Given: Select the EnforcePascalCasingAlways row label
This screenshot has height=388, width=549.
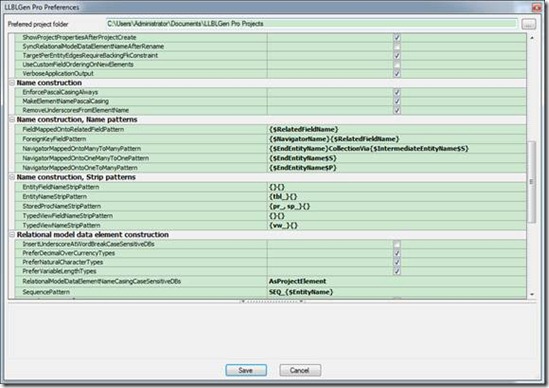Looking at the screenshot, I should (x=60, y=92).
